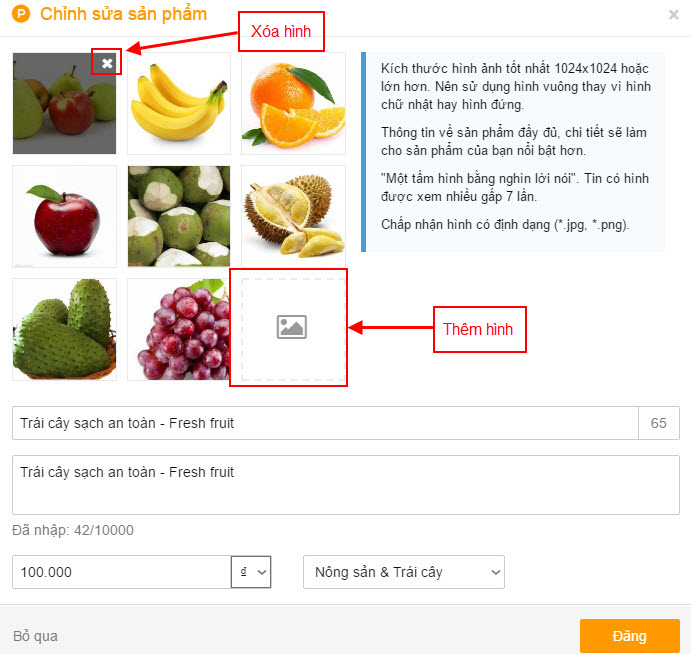Image resolution: width=691 pixels, height=654 pixels.
Task: Close the product edit dialog
Action: coord(673,15)
